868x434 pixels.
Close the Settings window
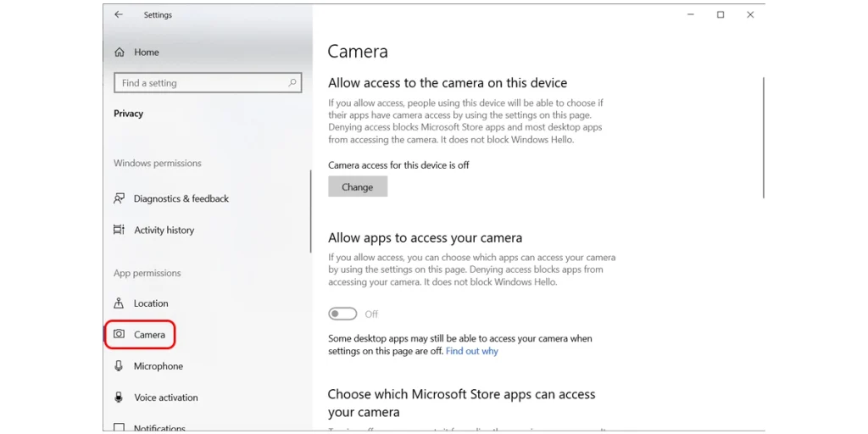[x=750, y=14]
